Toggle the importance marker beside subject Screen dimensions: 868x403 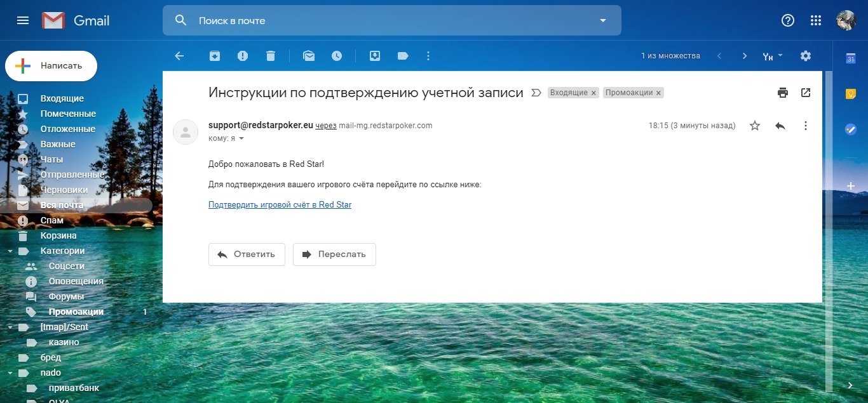(x=536, y=93)
